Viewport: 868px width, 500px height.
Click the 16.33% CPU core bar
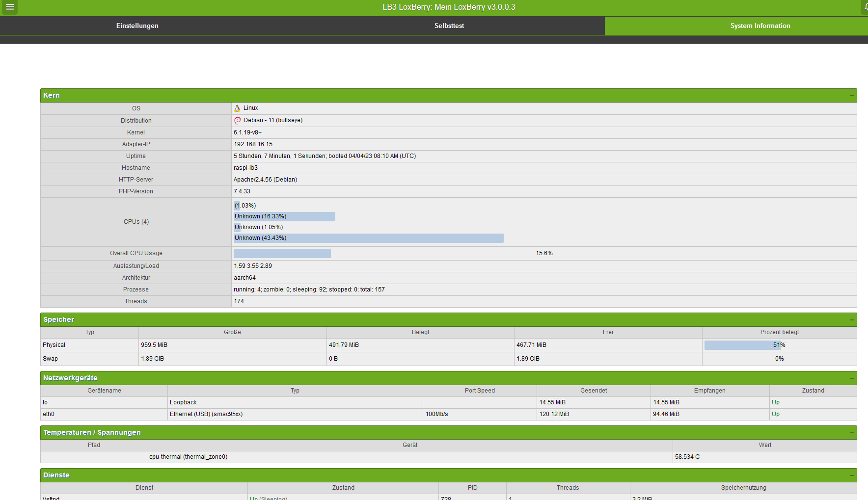pos(284,216)
